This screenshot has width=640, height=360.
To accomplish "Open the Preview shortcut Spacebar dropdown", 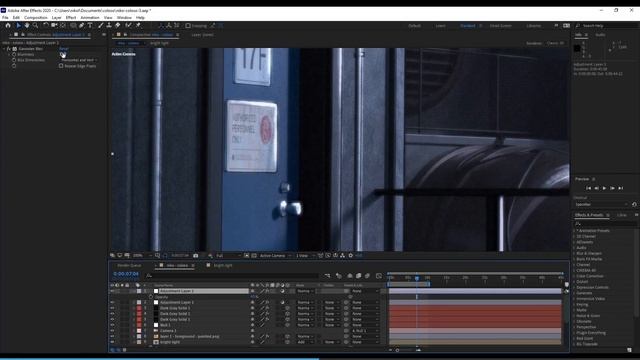I will (601, 204).
